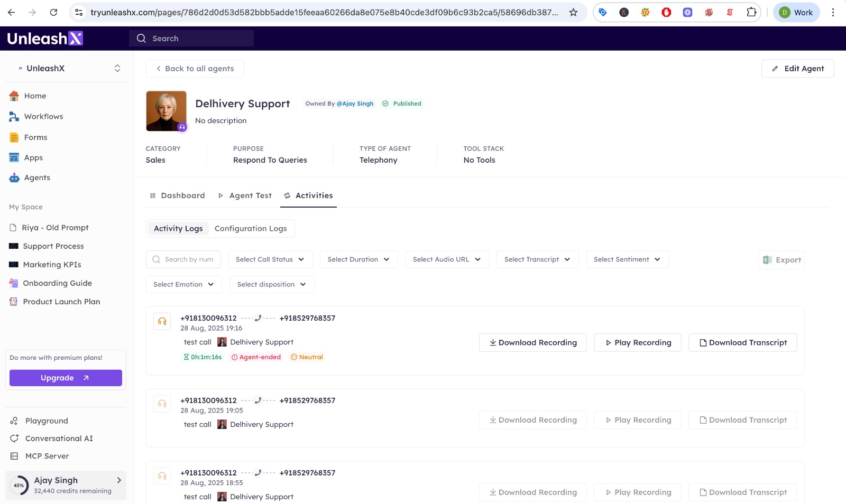This screenshot has width=846, height=504.
Task: Click the Edit Agent button
Action: click(797, 69)
